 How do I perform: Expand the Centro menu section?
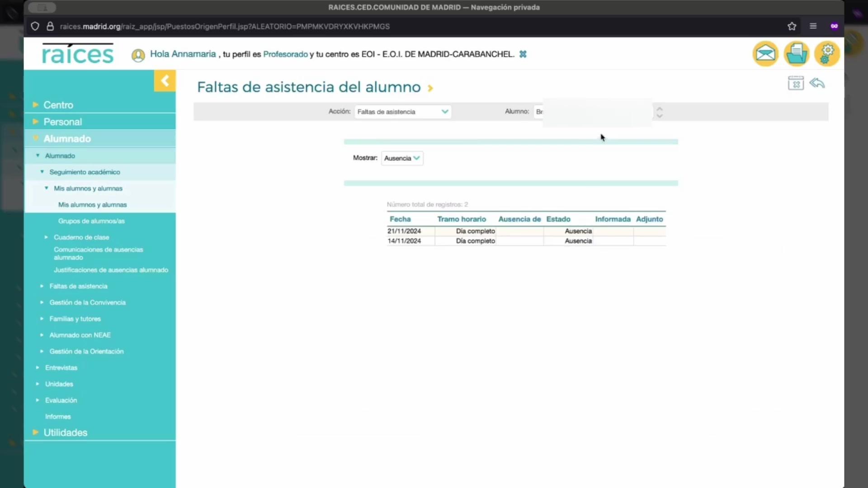click(x=58, y=105)
